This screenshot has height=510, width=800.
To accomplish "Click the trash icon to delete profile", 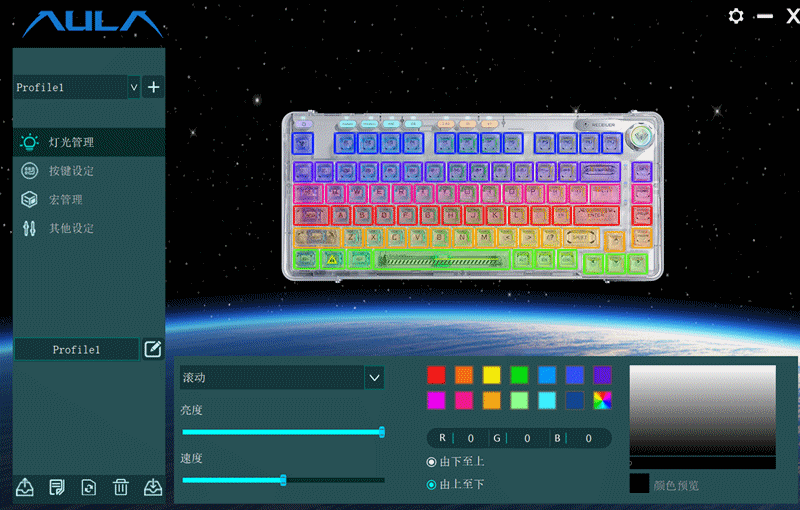I will point(121,487).
